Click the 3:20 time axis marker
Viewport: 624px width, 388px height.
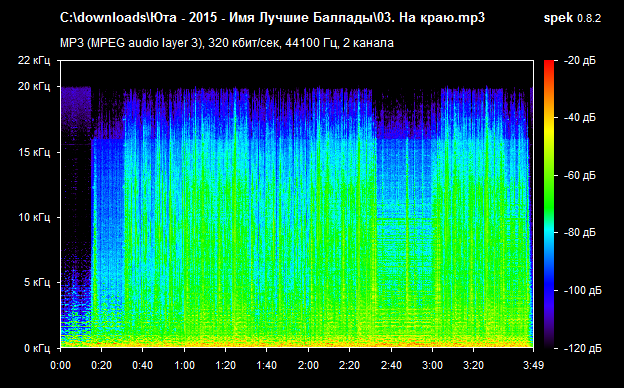474,365
